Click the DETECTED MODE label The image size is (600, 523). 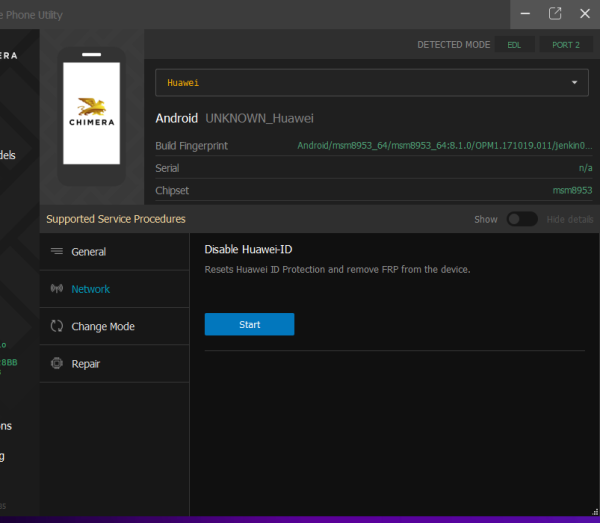coord(453,45)
